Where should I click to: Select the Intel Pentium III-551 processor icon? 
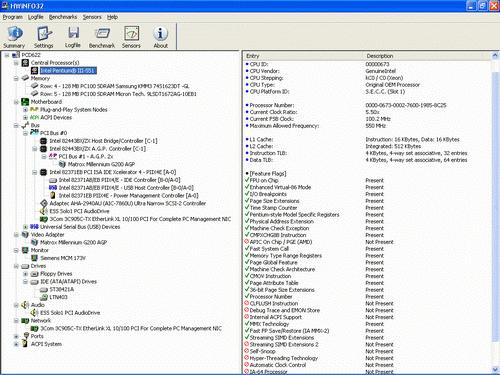pos(34,71)
